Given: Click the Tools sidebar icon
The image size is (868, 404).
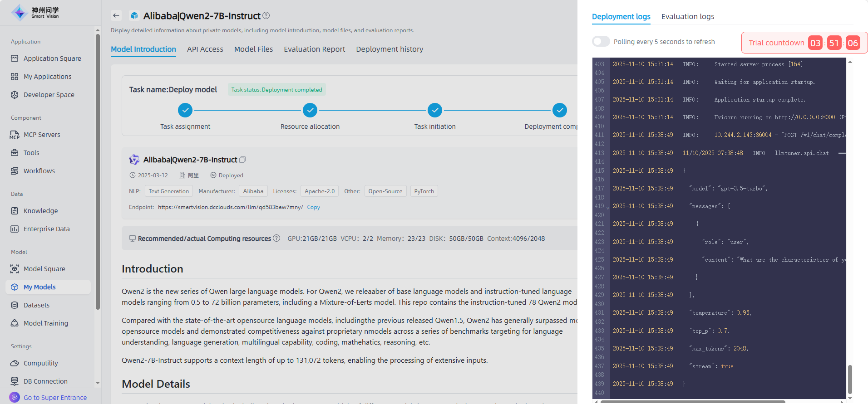Looking at the screenshot, I should coord(15,153).
